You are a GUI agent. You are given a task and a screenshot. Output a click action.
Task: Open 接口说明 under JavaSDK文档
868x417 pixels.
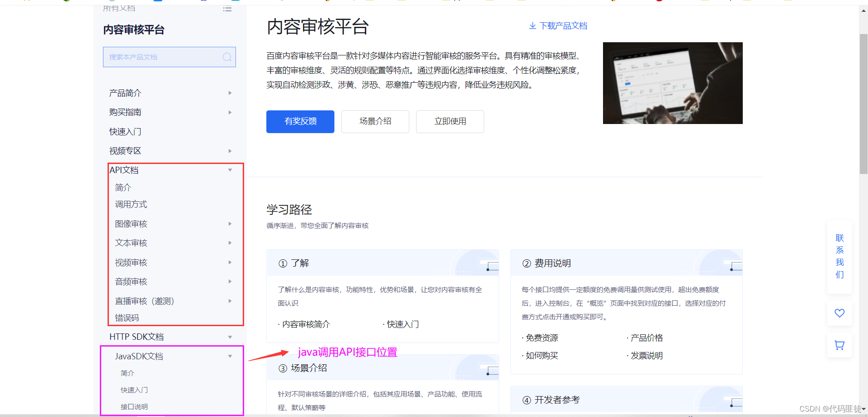(134, 407)
